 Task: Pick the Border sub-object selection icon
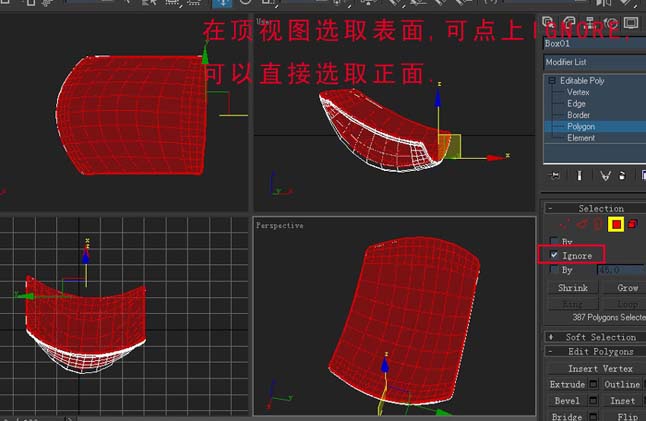(598, 224)
